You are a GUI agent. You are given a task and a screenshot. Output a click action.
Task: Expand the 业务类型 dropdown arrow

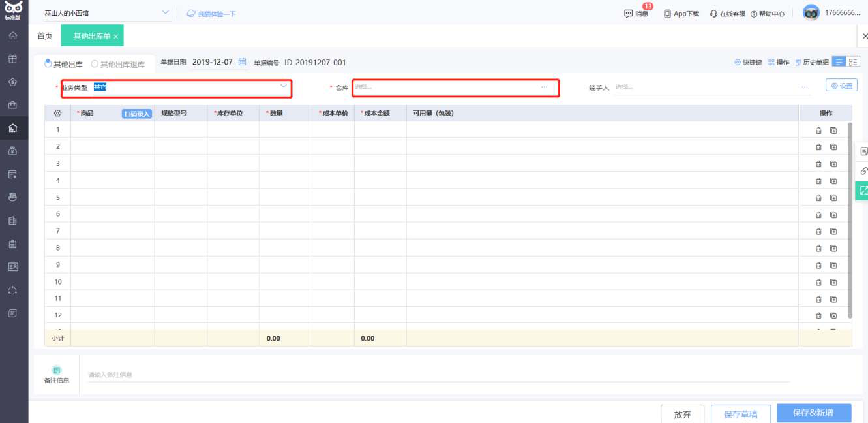click(284, 86)
